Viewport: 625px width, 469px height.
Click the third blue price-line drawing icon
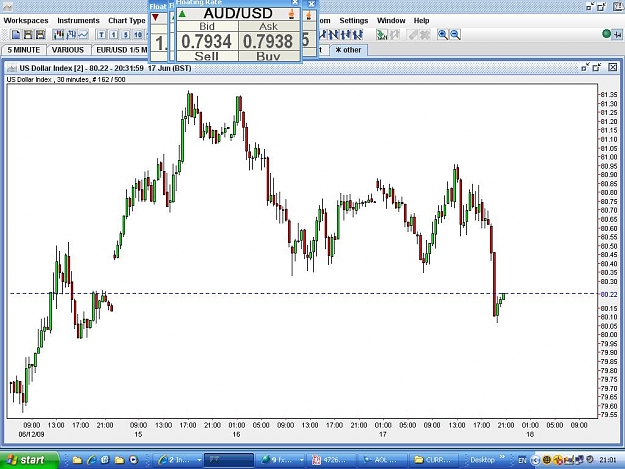[346, 35]
